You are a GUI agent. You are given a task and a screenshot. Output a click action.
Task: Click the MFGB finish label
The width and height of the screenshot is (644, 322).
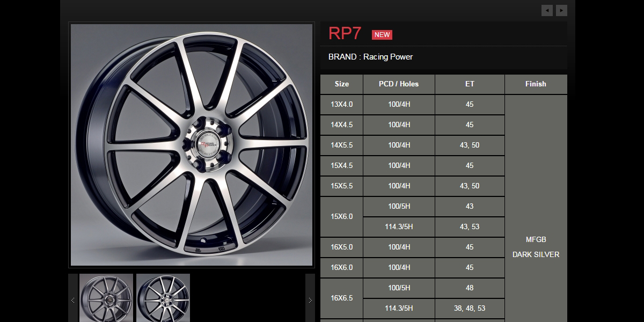pos(536,239)
